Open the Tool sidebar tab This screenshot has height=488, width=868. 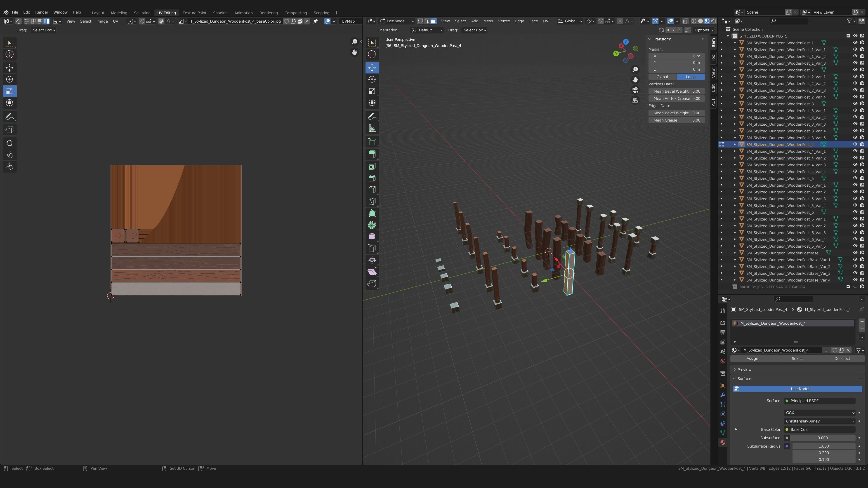click(x=713, y=58)
